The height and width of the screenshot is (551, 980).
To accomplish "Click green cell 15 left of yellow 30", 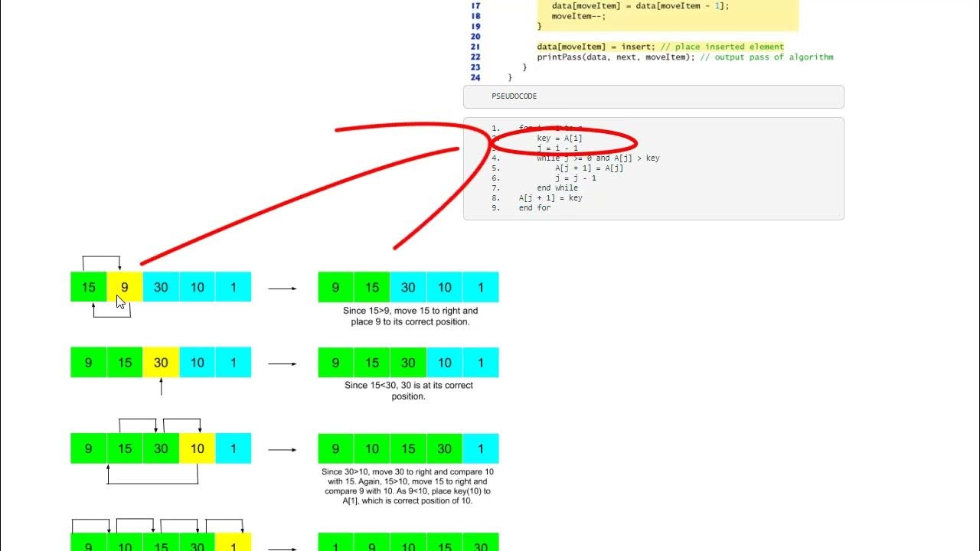I will tap(125, 362).
